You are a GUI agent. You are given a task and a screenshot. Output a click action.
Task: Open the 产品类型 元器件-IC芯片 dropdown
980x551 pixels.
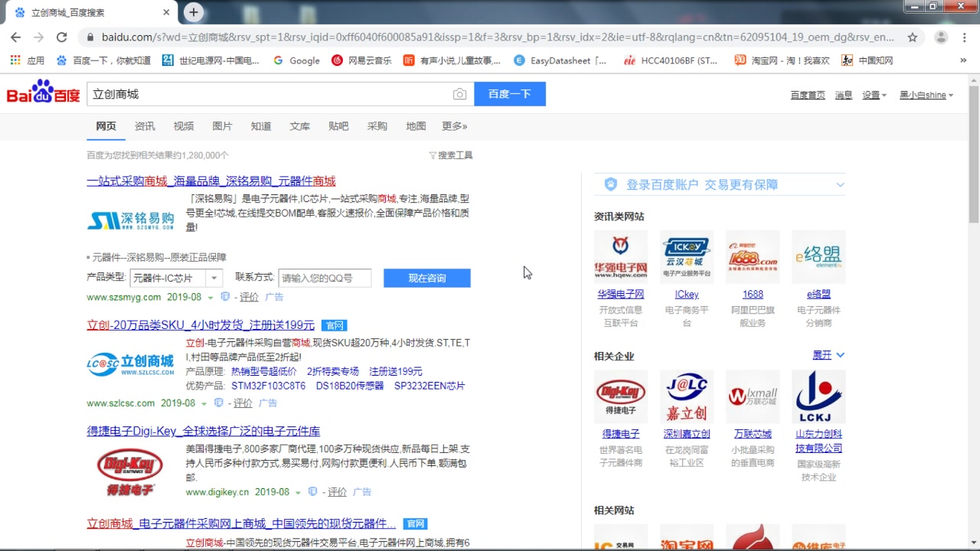(x=175, y=278)
